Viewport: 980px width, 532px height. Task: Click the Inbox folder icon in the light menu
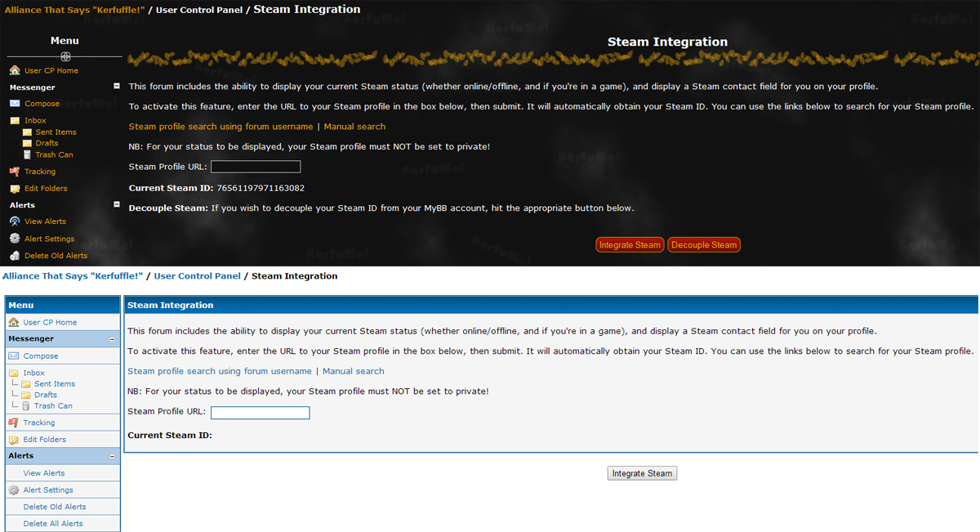coord(14,373)
